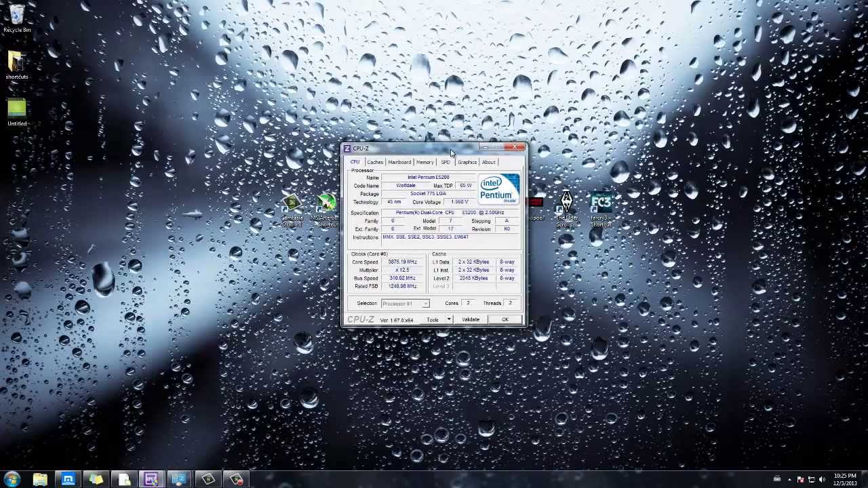Switch to the SPD tab

point(446,162)
